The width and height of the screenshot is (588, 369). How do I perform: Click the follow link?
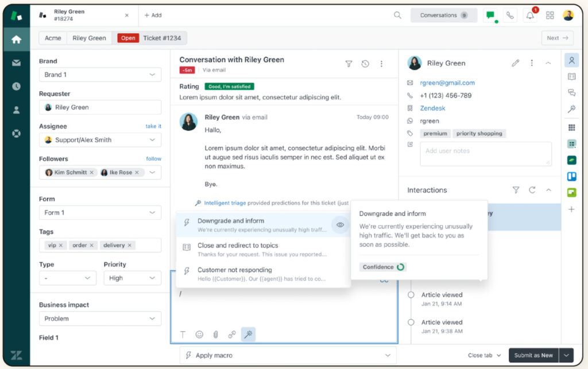(154, 159)
